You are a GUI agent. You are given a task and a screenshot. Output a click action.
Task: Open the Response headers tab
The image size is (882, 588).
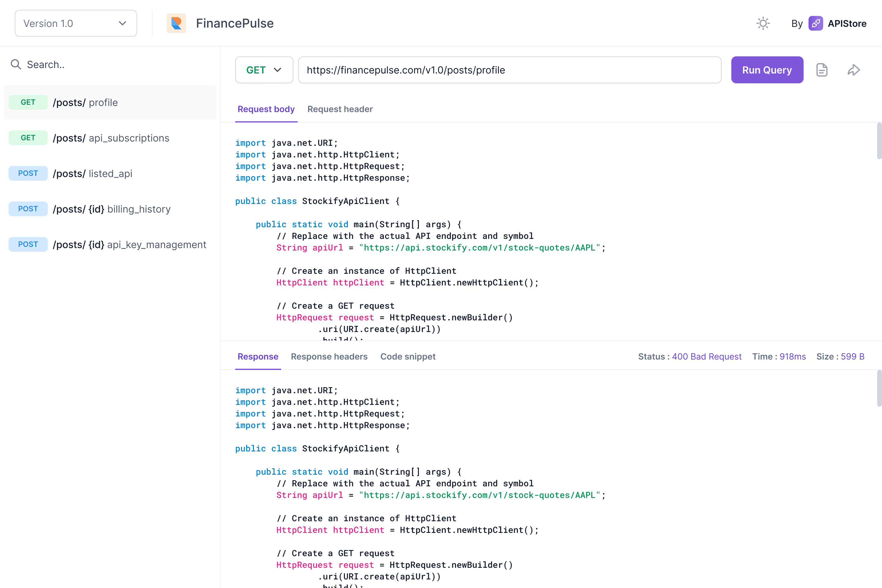329,356
